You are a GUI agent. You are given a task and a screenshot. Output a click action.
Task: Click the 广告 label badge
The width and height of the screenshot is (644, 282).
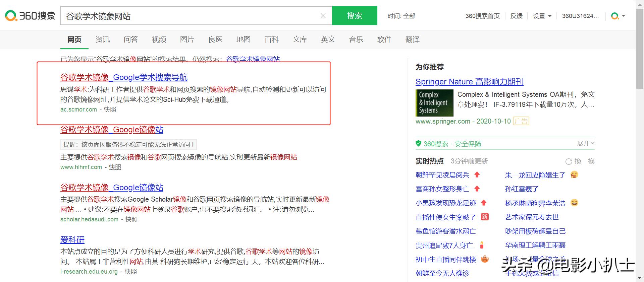click(521, 121)
